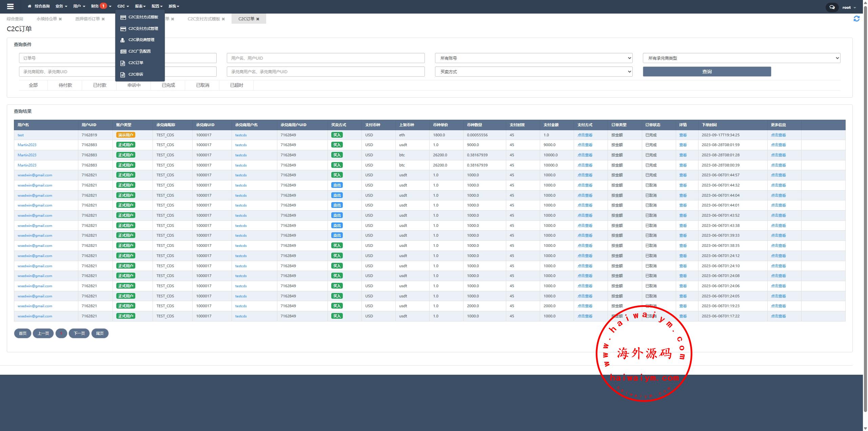Viewport: 868px width, 431px height.
Task: Switch to the 已完成 status filter tab
Action: (168, 85)
